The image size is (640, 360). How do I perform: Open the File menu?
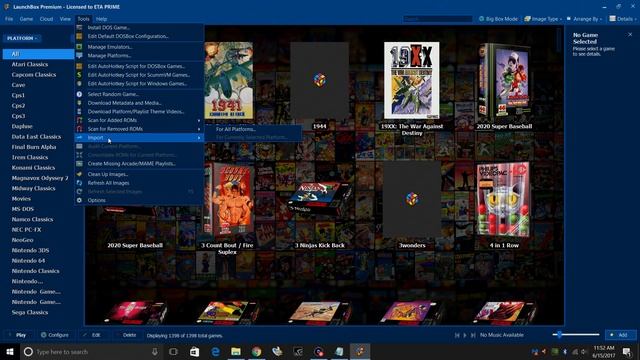point(9,19)
